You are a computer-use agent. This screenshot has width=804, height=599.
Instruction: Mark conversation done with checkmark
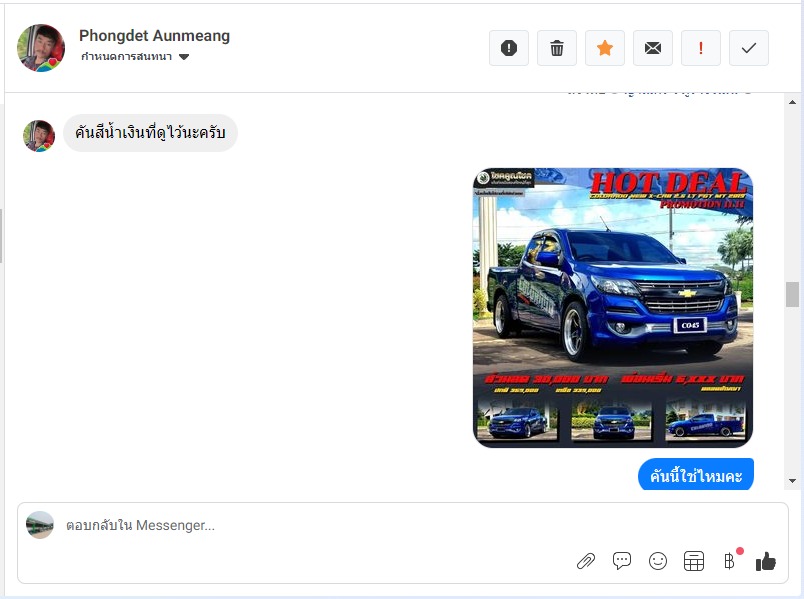pos(749,48)
